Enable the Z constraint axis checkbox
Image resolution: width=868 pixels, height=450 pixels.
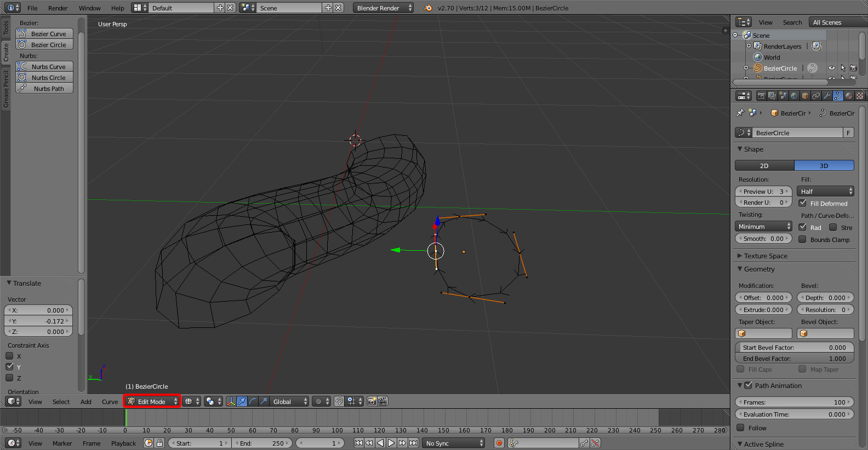coord(9,378)
